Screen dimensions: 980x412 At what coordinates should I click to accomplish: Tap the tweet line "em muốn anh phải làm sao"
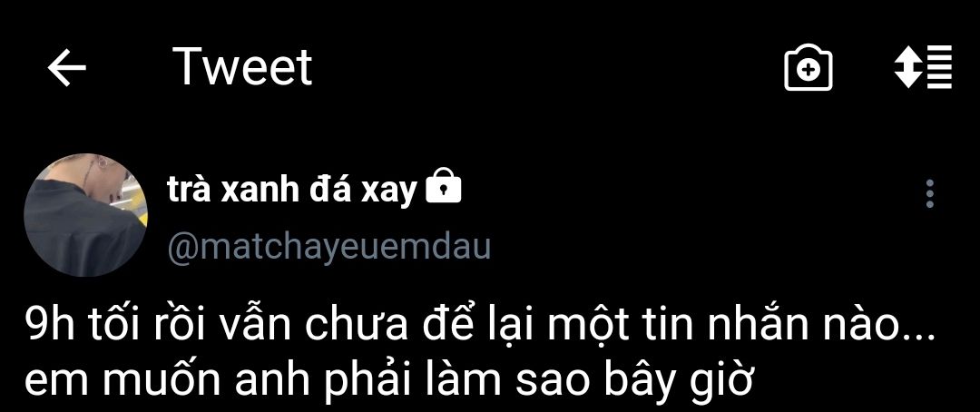[x=387, y=383]
